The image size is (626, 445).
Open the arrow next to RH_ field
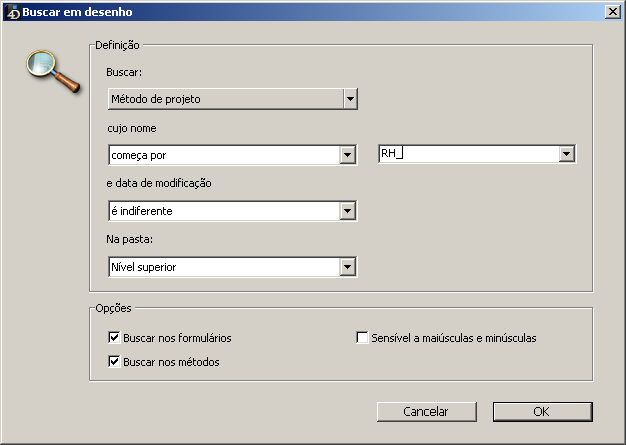(x=567, y=154)
